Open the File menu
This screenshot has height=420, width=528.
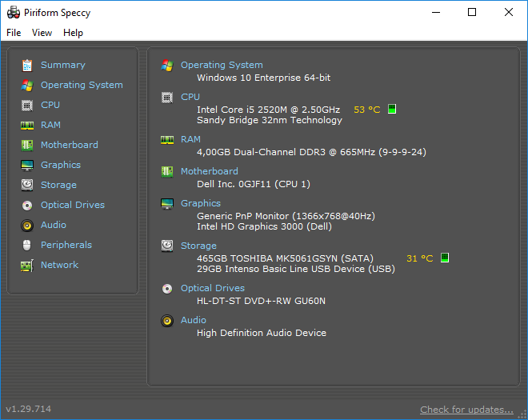pos(14,33)
